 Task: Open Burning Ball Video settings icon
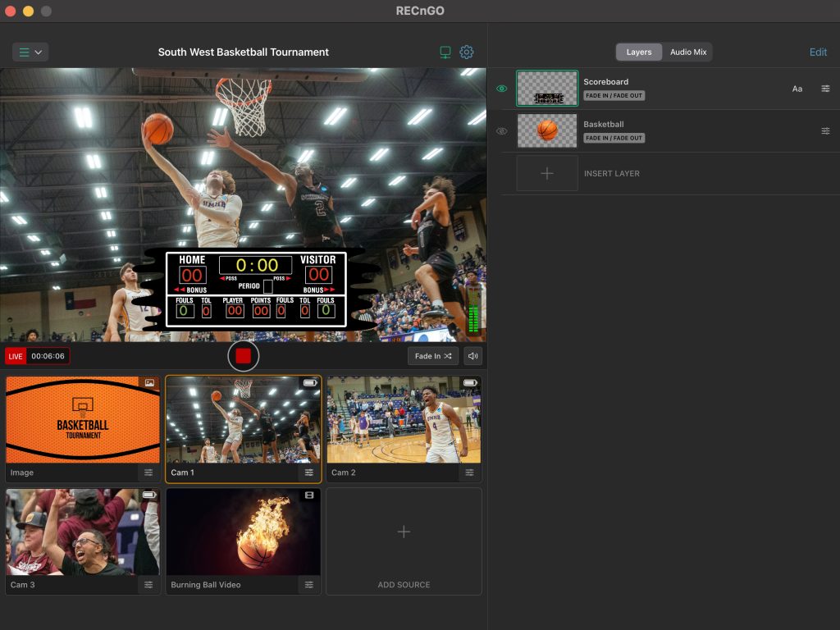click(x=309, y=585)
